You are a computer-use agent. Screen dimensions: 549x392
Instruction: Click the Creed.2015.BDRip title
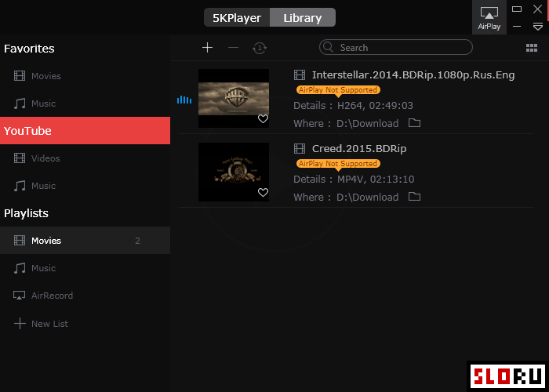coord(359,148)
